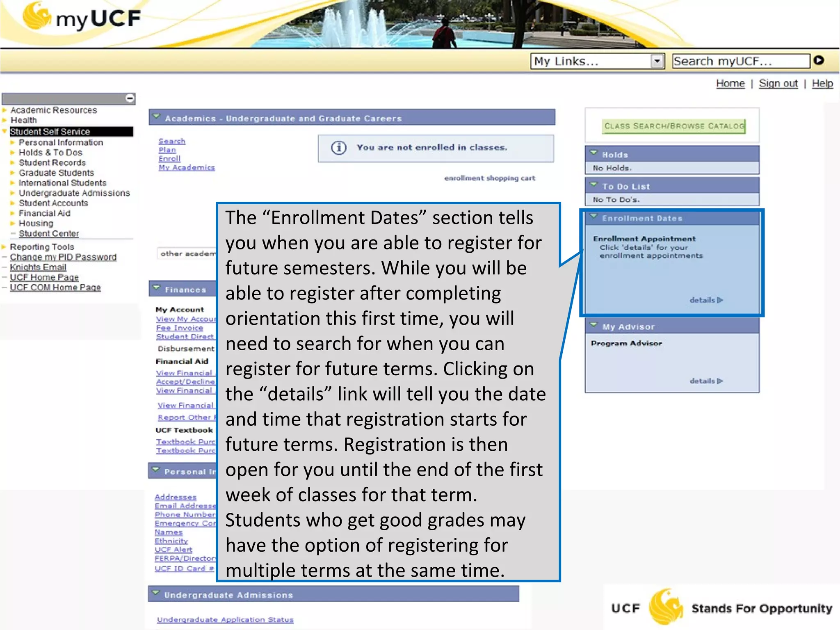
Task: Open Student Direct link under My Account
Action: (x=185, y=337)
